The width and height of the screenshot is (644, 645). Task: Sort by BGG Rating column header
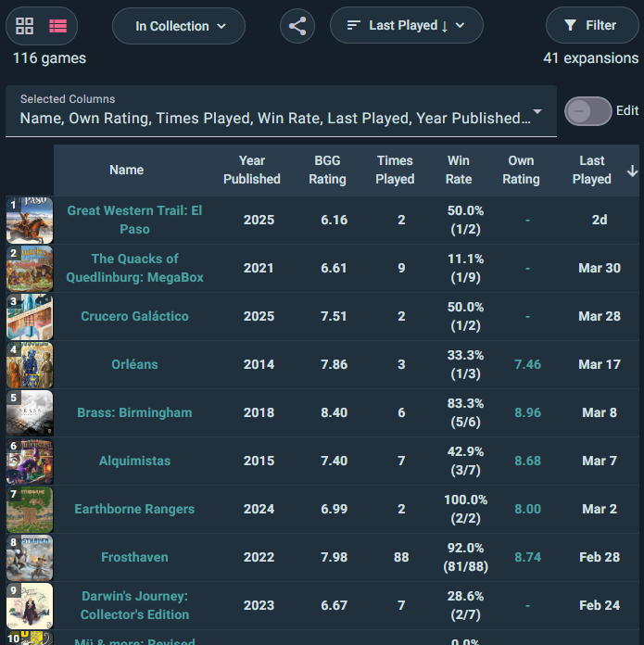tap(327, 170)
